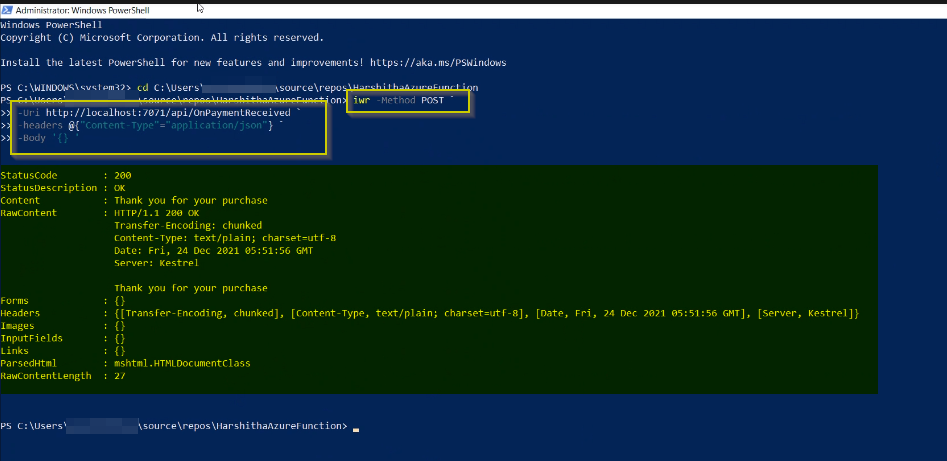This screenshot has height=461, width=947.
Task: Click the 'iwr' command word
Action: pyautogui.click(x=362, y=100)
